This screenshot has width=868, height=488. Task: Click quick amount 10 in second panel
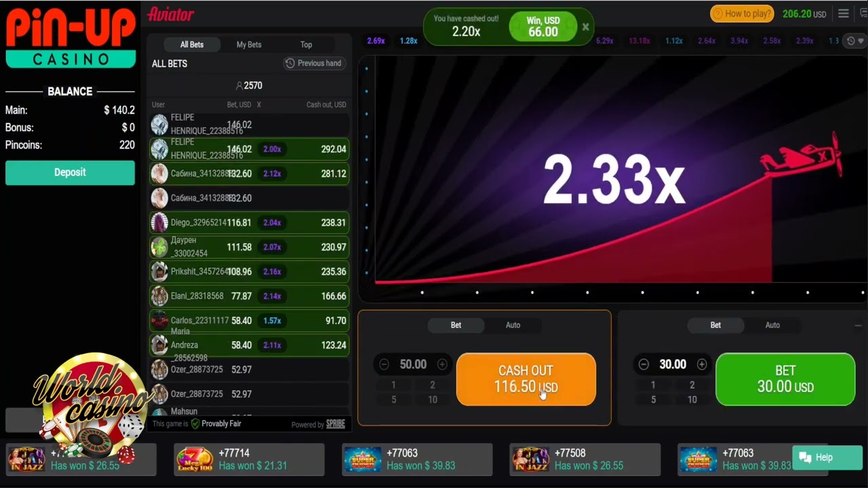[x=692, y=400]
